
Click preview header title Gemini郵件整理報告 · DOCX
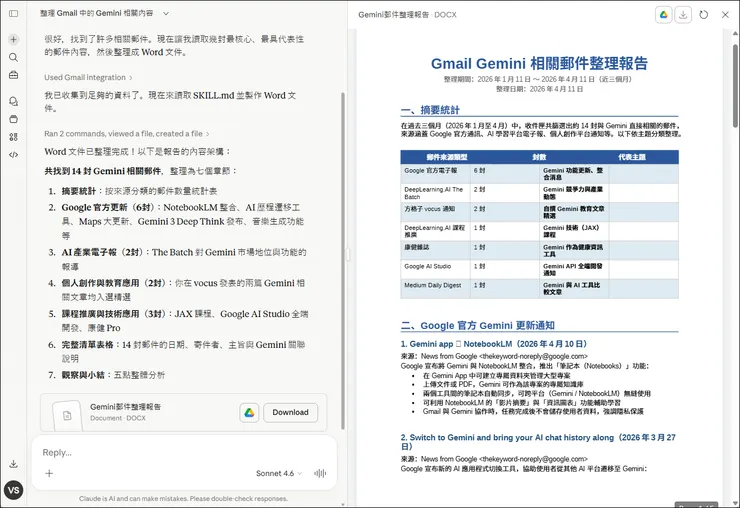(x=407, y=15)
